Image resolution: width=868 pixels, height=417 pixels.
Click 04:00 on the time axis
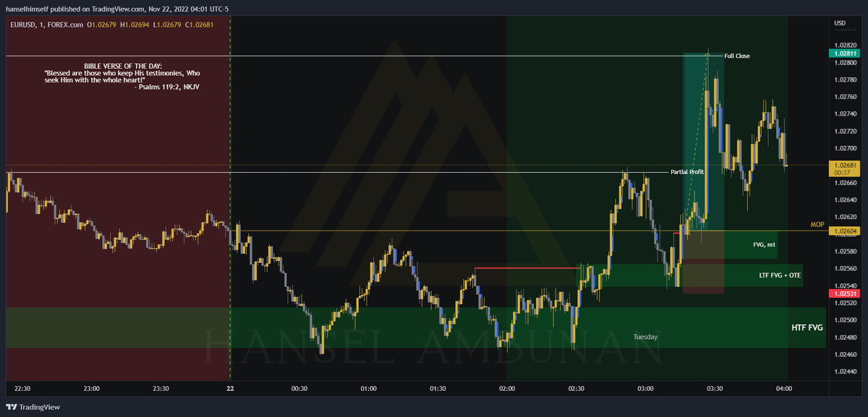tap(784, 388)
